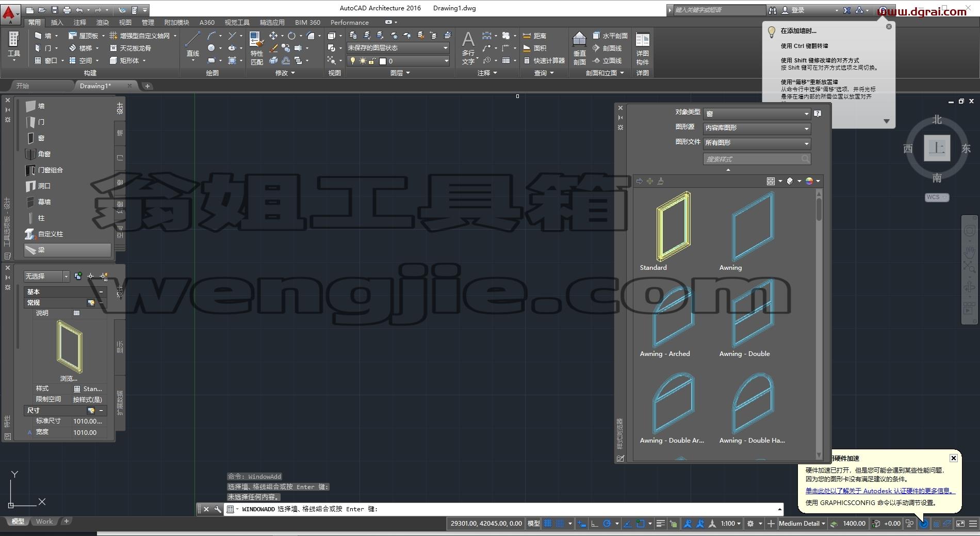Click the 楼梯 stair ribbon tool
Screen dimensions: 980x536
[81, 48]
